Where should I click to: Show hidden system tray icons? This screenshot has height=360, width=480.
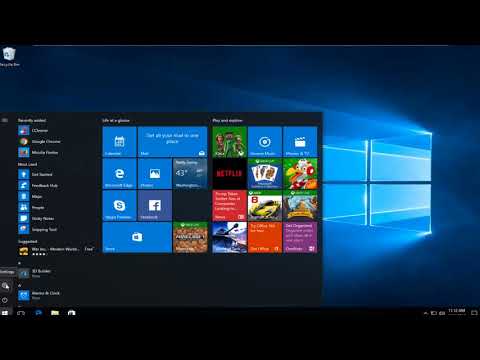(426, 313)
